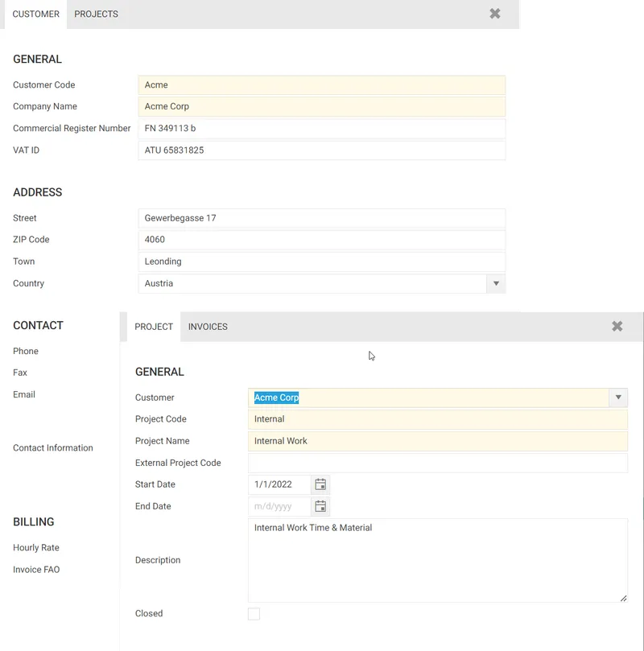Switch to the Projects tab

[x=96, y=14]
